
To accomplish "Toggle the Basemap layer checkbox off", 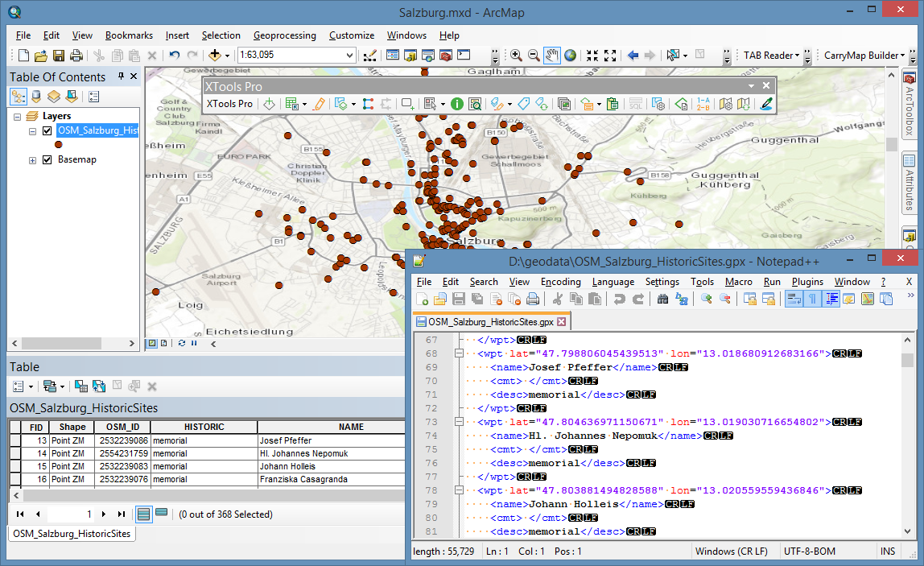I will (x=46, y=159).
